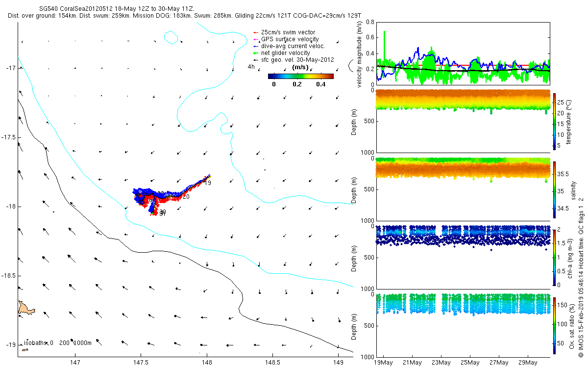
Task: Click the '147' longitude tick label
Action: coord(75,363)
